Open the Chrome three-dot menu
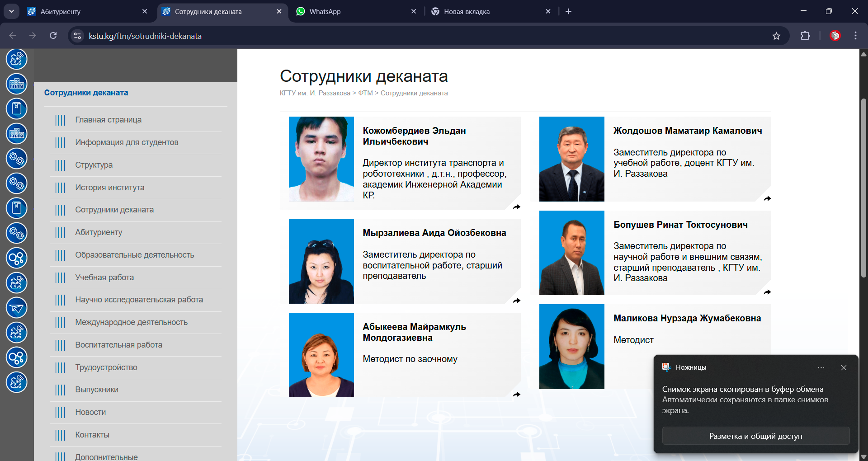868x461 pixels. pos(855,36)
